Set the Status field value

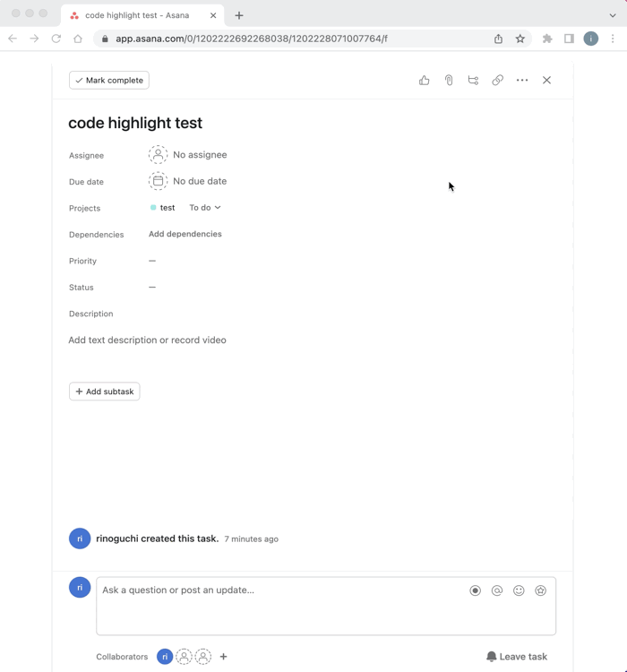tap(152, 287)
